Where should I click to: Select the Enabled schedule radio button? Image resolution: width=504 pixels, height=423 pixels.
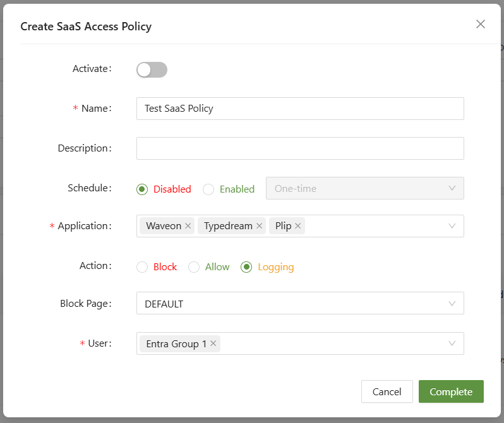click(x=208, y=189)
